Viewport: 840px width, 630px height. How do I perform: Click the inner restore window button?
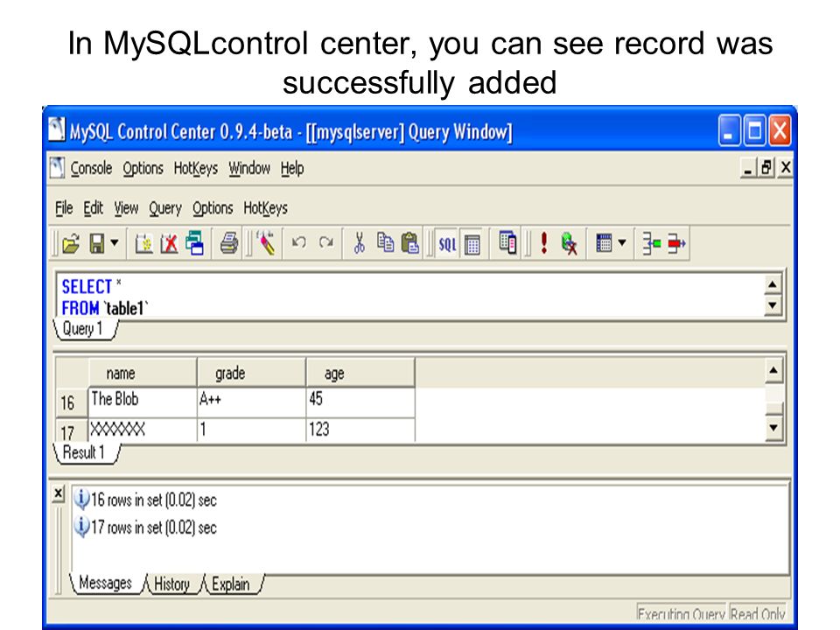click(x=766, y=168)
